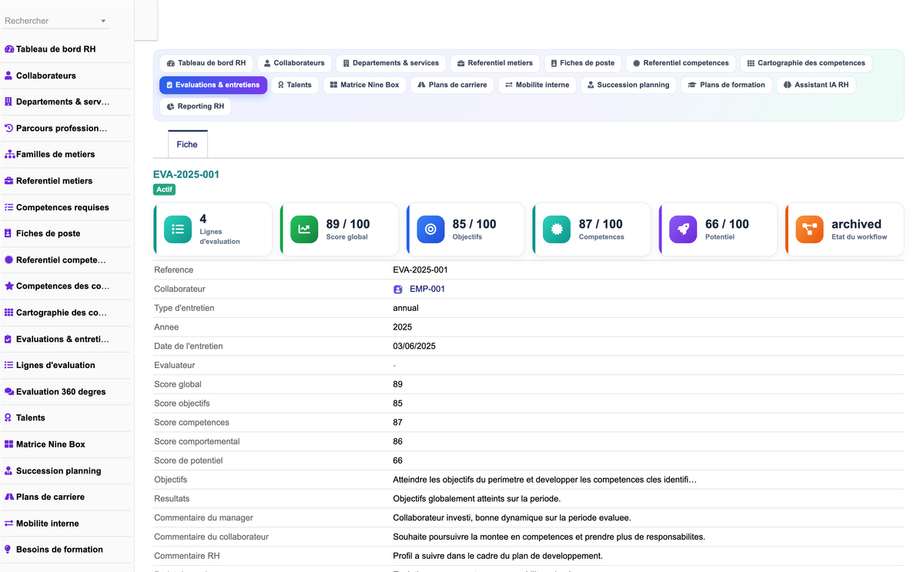Click the building icon beside Departements & services in sidebar
The height and width of the screenshot is (572, 924).
coord(9,102)
